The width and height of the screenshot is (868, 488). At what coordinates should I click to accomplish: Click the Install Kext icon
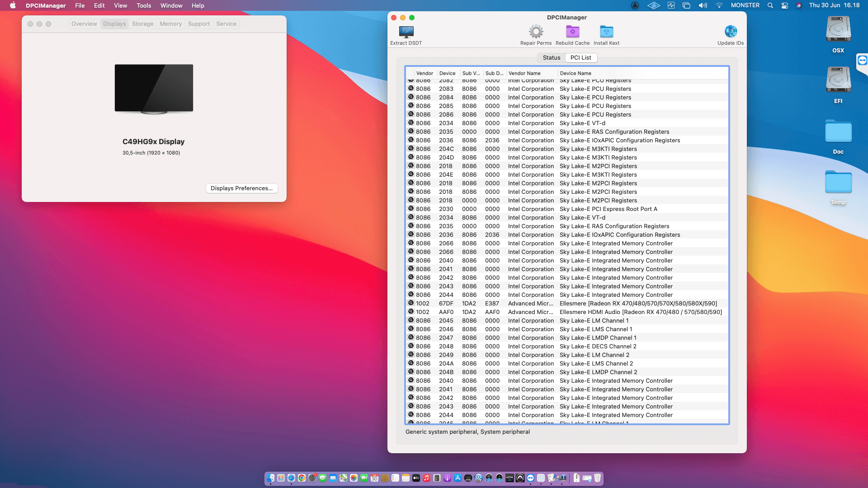[606, 32]
